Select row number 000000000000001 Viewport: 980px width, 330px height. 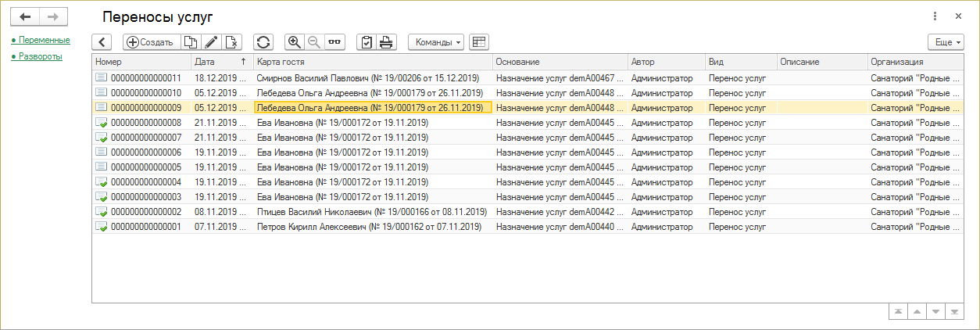coord(528,227)
